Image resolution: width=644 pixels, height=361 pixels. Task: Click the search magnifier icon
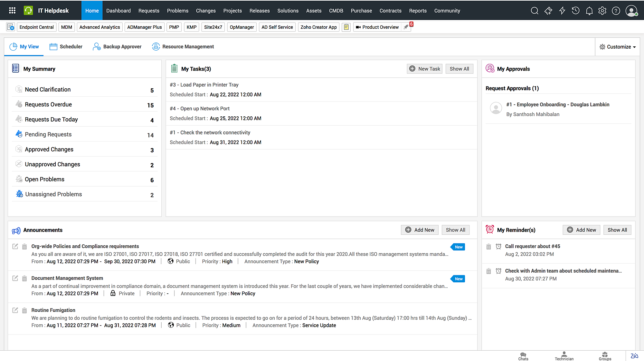tap(535, 11)
